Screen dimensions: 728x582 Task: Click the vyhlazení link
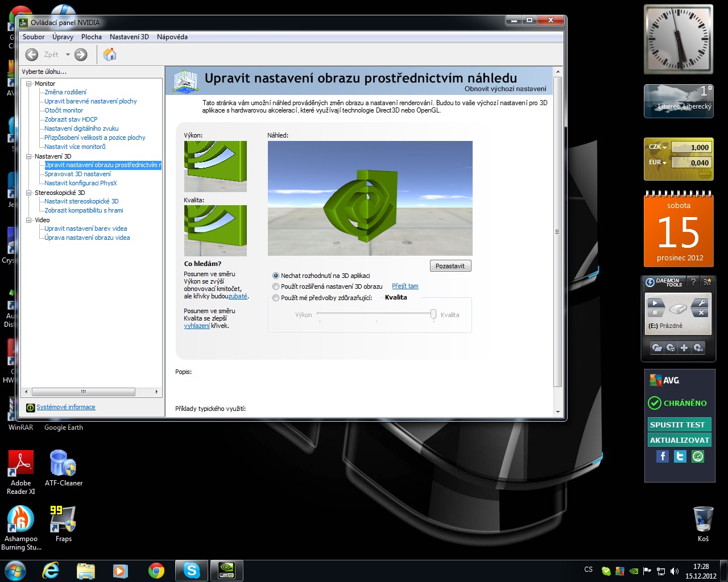pyautogui.click(x=196, y=326)
